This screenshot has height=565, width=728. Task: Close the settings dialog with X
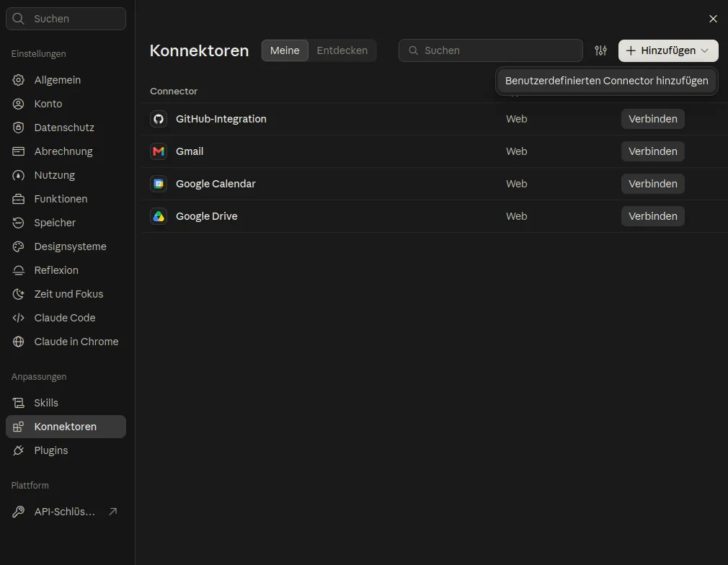click(x=713, y=19)
